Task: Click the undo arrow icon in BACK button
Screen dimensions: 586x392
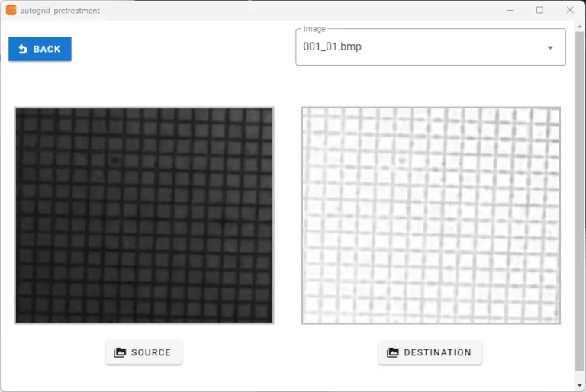Action: (23, 49)
